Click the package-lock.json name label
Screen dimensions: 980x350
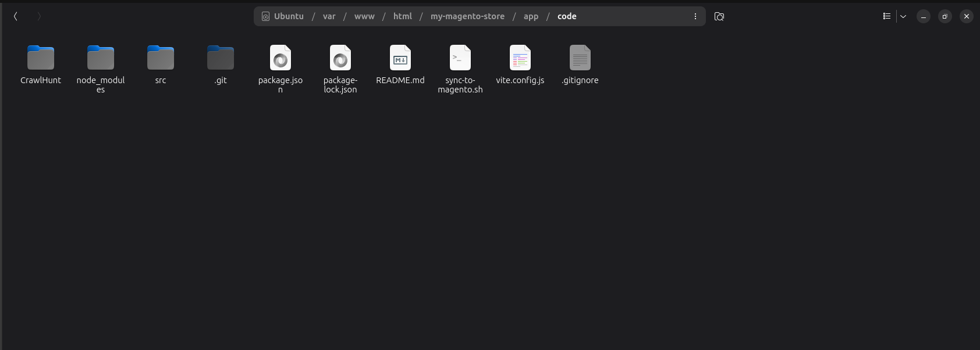(x=340, y=85)
